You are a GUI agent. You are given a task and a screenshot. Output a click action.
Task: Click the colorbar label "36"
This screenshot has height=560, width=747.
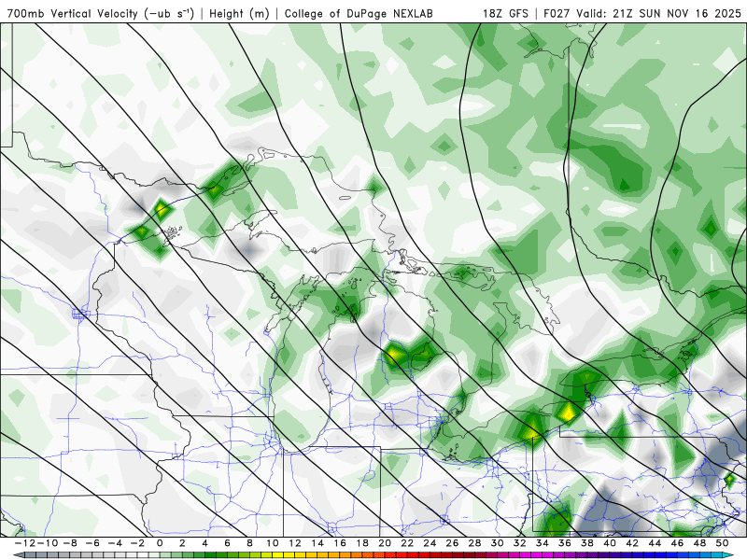tap(565, 543)
